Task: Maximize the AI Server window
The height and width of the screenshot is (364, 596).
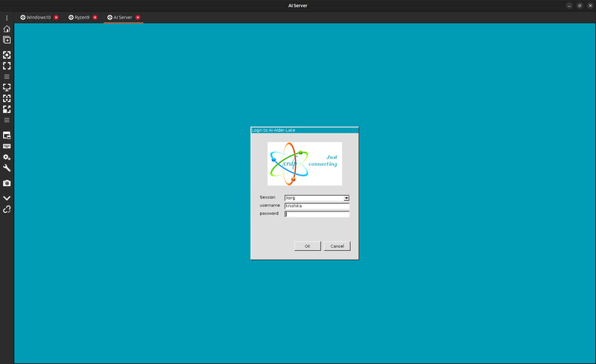Action: 580,6
